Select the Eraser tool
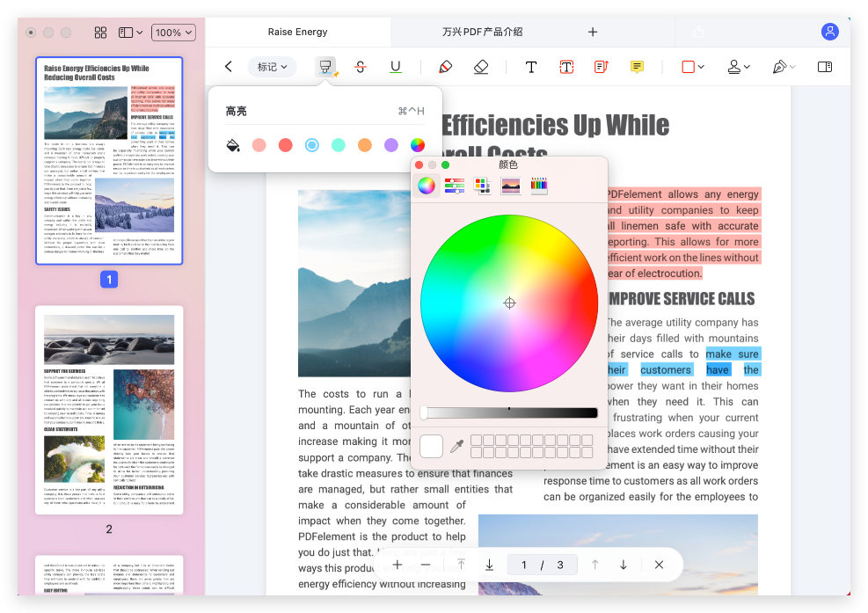This screenshot has width=868, height=613. point(480,66)
